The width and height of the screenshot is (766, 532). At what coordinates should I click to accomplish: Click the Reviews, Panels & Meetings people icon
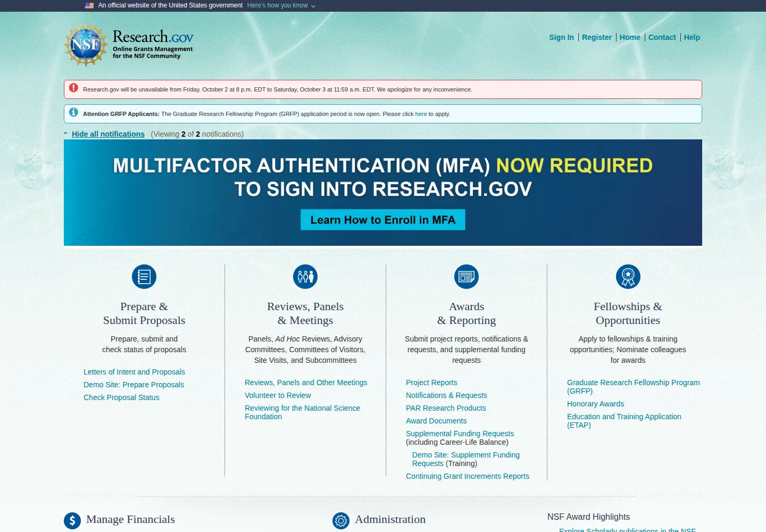[305, 277]
